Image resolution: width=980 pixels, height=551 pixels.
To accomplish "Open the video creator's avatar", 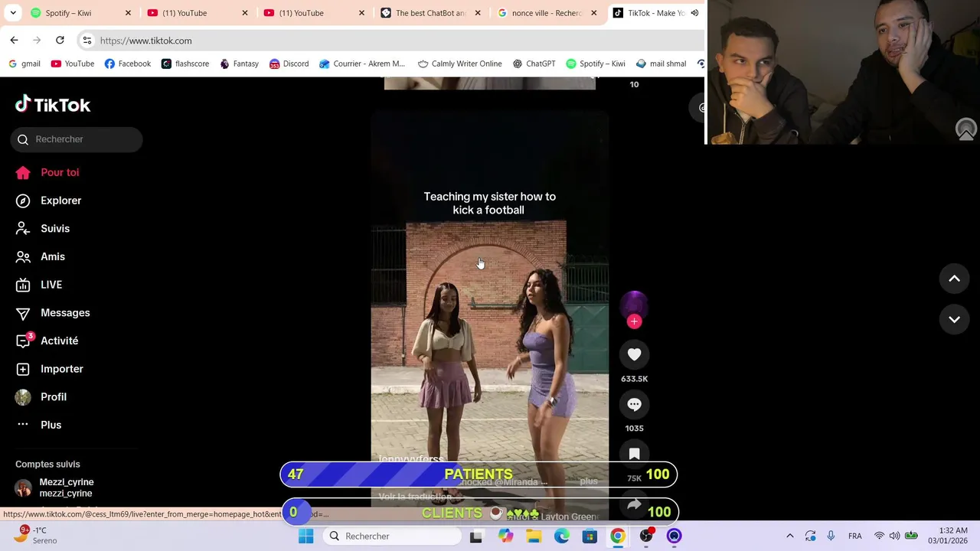I will click(x=634, y=305).
